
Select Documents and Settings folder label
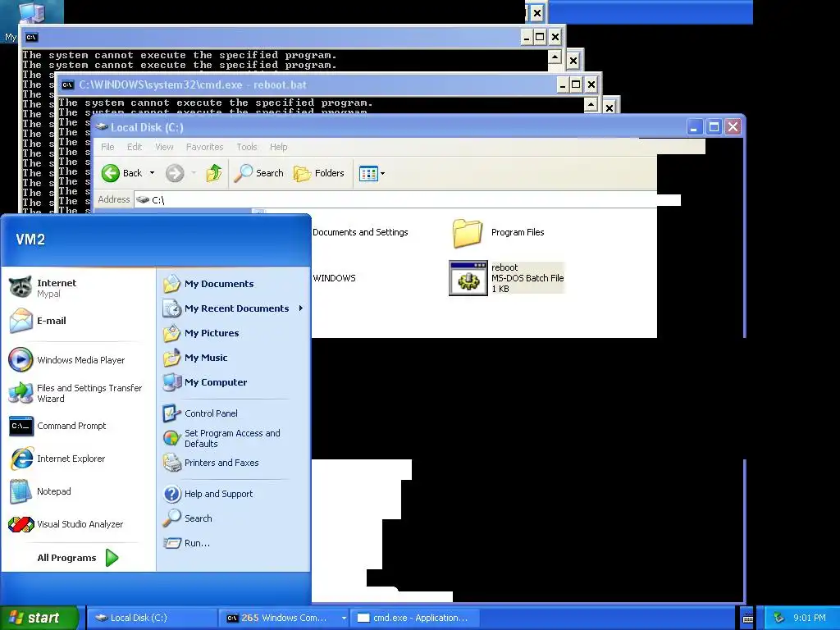[360, 232]
